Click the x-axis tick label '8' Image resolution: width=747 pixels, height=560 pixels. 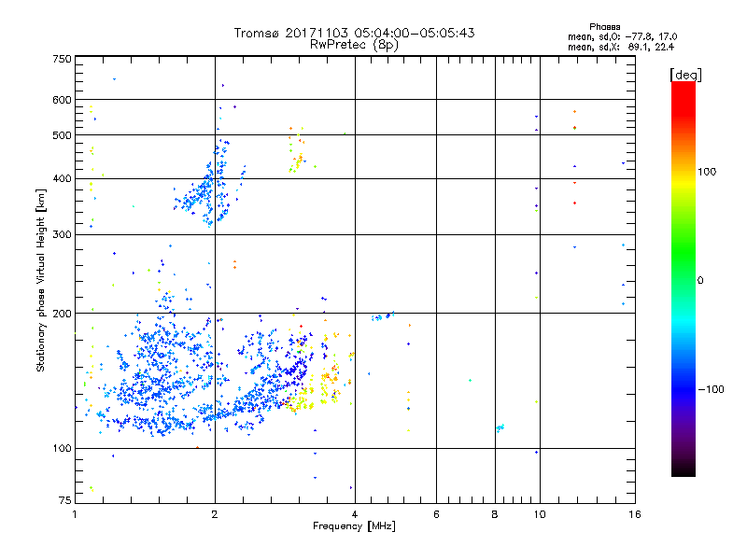click(495, 514)
